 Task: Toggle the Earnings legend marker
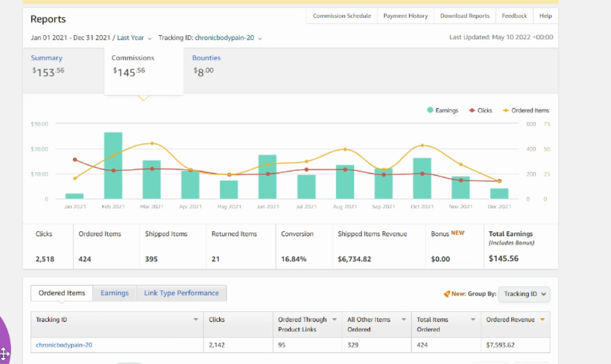point(430,110)
